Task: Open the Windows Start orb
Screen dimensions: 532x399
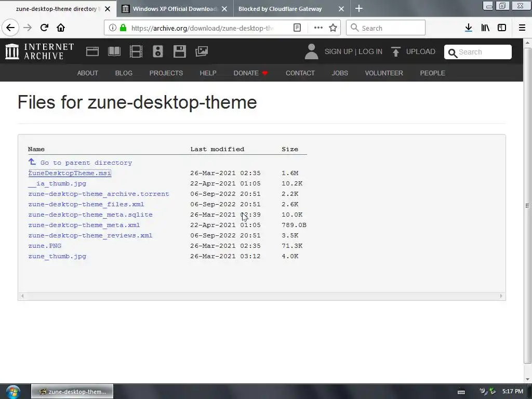Action: tap(13, 392)
